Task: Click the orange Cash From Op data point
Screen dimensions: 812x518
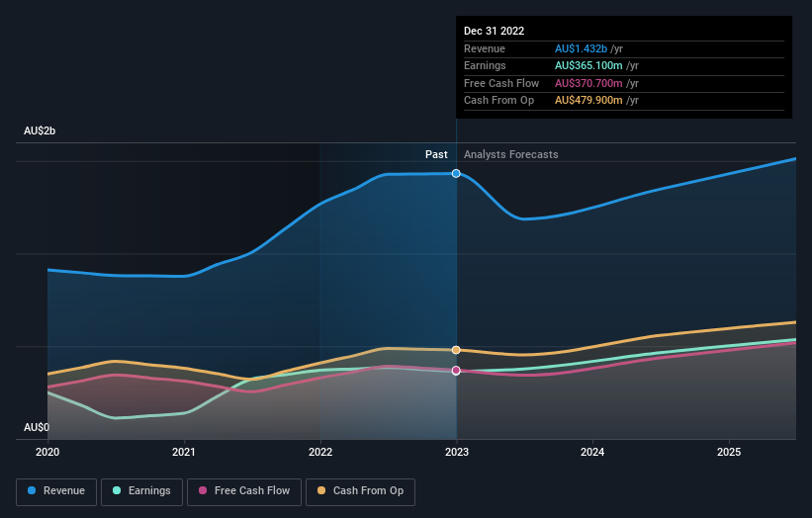Action: pyautogui.click(x=456, y=350)
